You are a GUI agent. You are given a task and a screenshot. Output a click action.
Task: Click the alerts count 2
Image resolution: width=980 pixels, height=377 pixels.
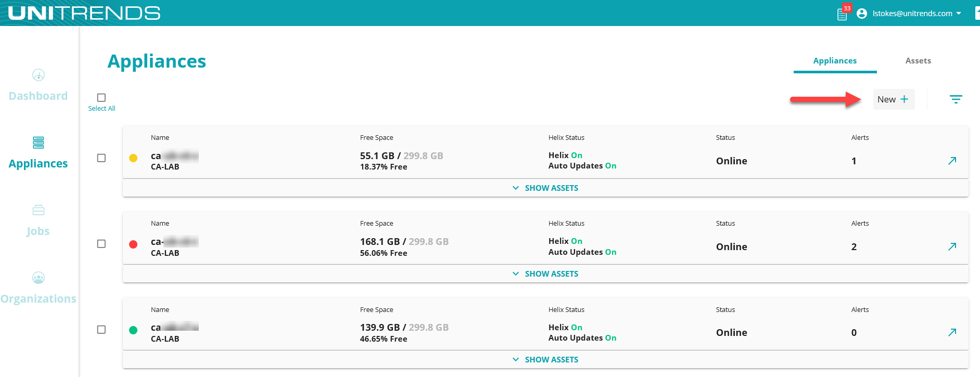[854, 247]
